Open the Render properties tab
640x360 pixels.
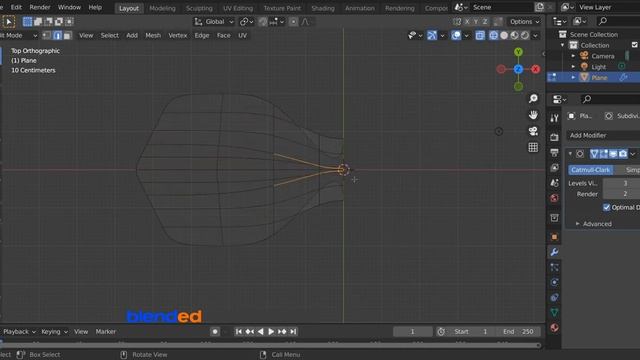point(554,137)
